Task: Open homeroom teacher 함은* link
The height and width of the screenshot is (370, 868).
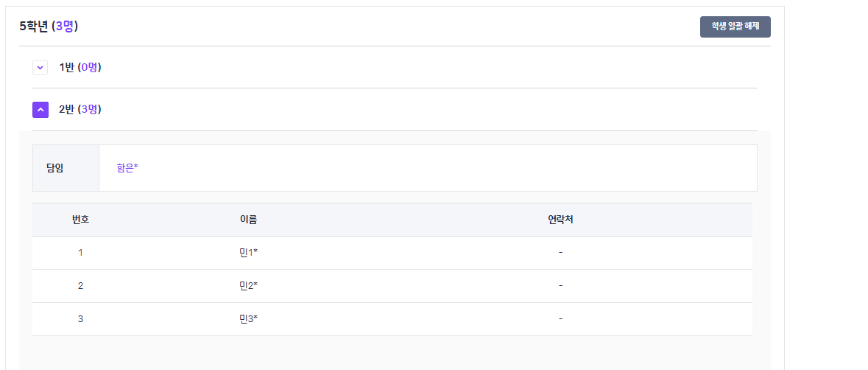Action: 127,168
